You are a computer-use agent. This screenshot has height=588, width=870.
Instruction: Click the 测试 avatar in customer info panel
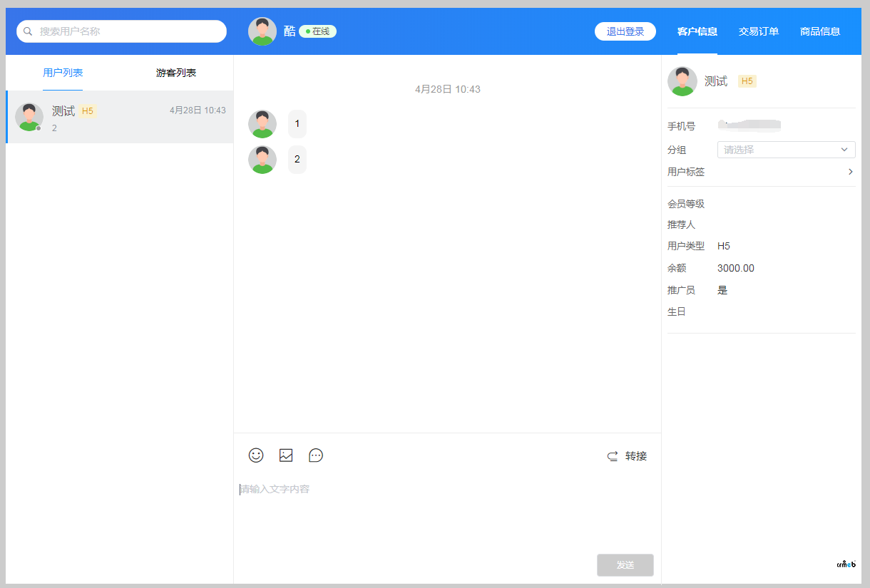point(682,81)
